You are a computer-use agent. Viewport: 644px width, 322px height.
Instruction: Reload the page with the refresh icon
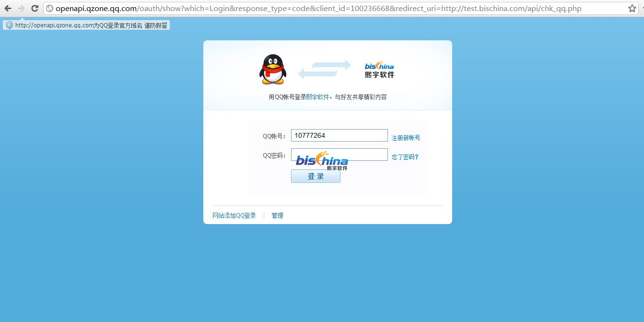point(35,8)
